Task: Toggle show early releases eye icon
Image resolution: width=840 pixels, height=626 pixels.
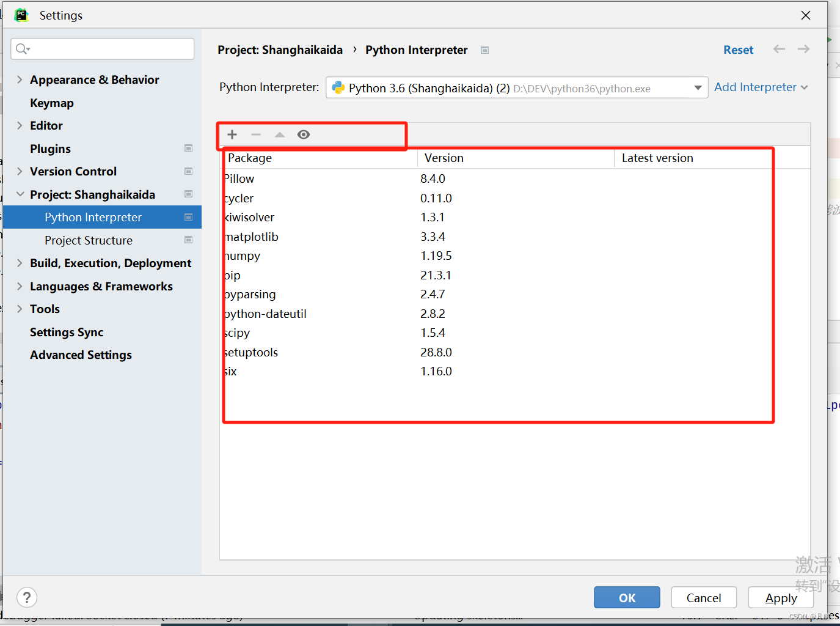Action: coord(304,134)
